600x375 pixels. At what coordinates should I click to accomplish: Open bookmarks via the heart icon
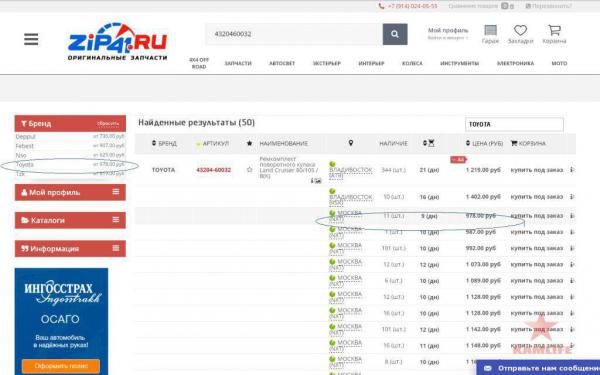coord(520,34)
